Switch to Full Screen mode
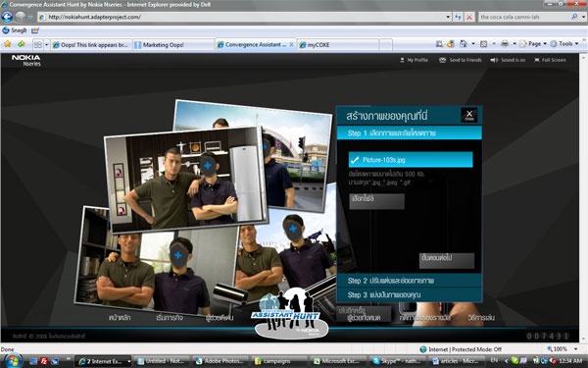 [x=550, y=60]
